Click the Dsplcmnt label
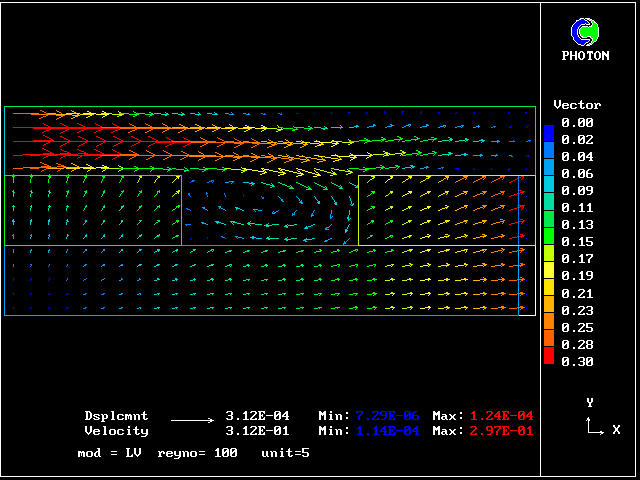 click(116, 416)
